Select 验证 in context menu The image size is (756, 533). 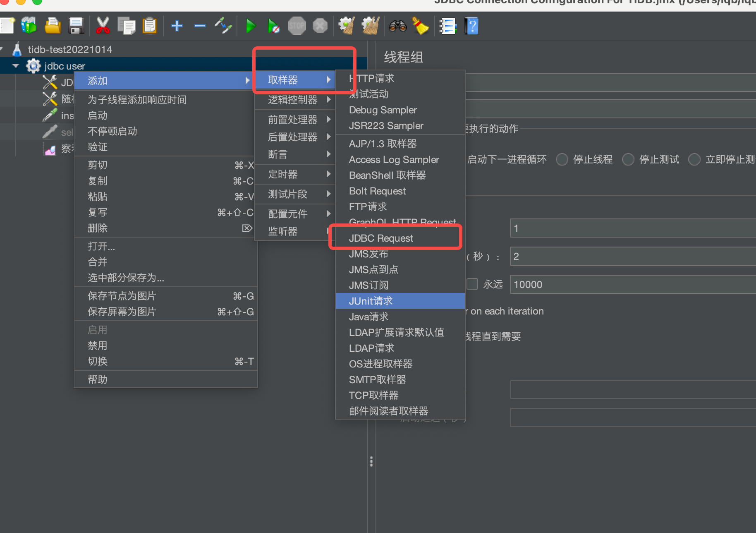click(166, 147)
